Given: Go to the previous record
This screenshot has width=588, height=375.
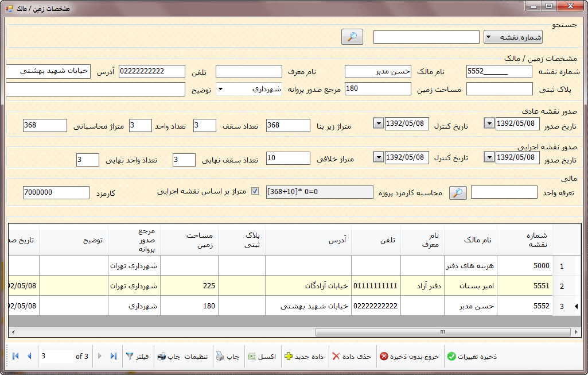Looking at the screenshot, I should coord(29,356).
